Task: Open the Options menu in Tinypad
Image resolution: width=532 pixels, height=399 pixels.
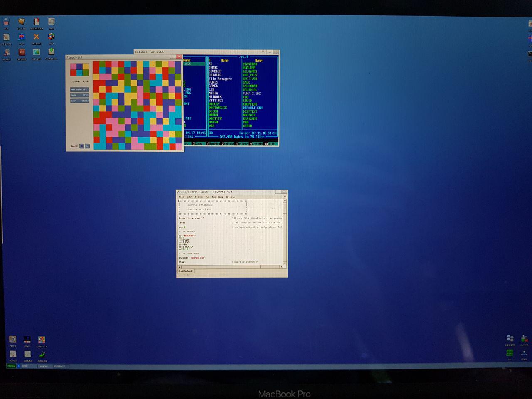Action: click(230, 197)
